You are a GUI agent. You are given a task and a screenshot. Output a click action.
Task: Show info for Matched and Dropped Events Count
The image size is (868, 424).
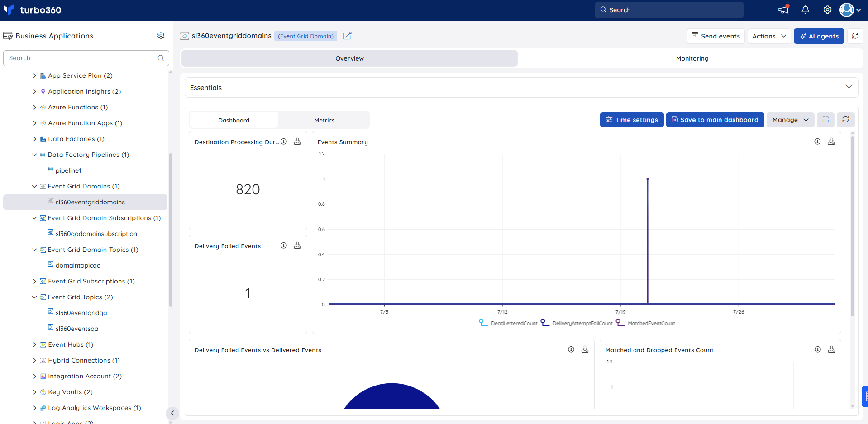tap(818, 349)
